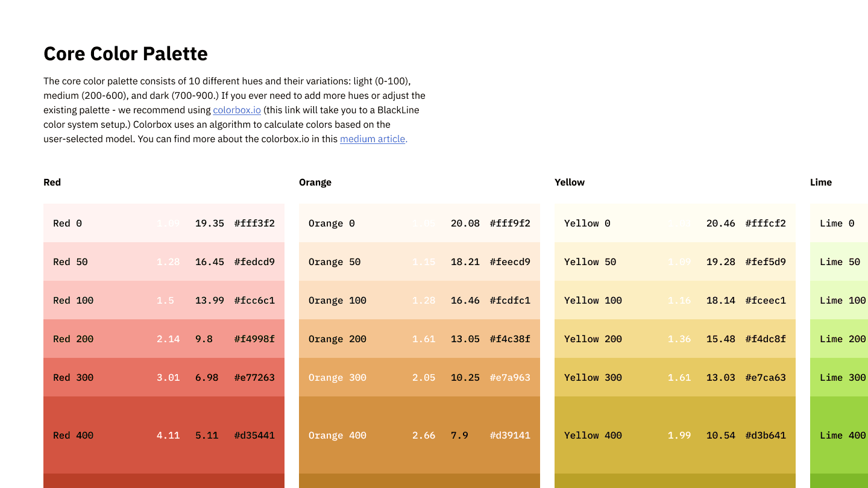
Task: Select the Red 400 swatch
Action: 164,435
